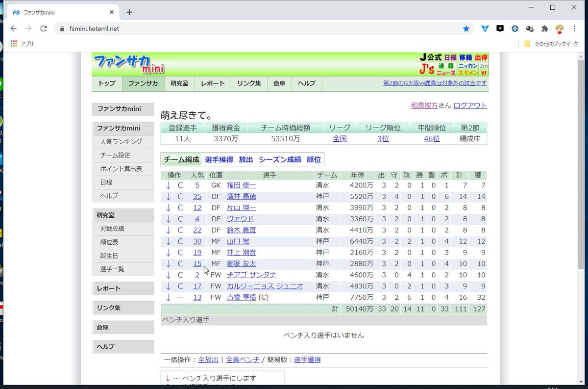Image resolution: width=588 pixels, height=389 pixels.
Task: Open player 古橋 亨梧 details
Action: (242, 297)
